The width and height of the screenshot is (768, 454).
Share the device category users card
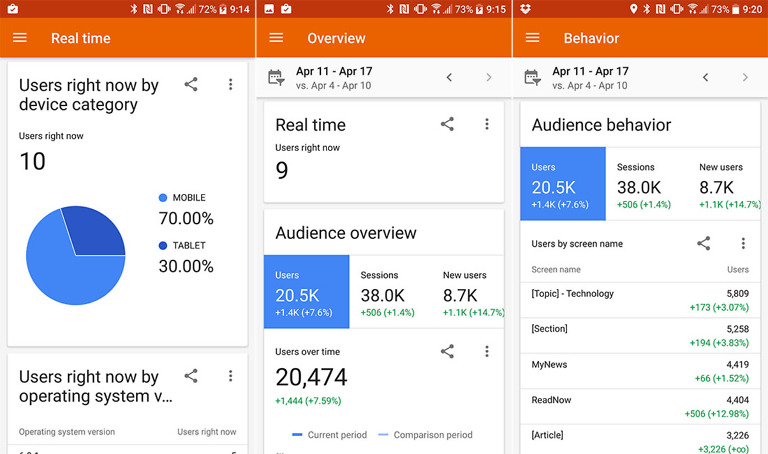point(191,85)
